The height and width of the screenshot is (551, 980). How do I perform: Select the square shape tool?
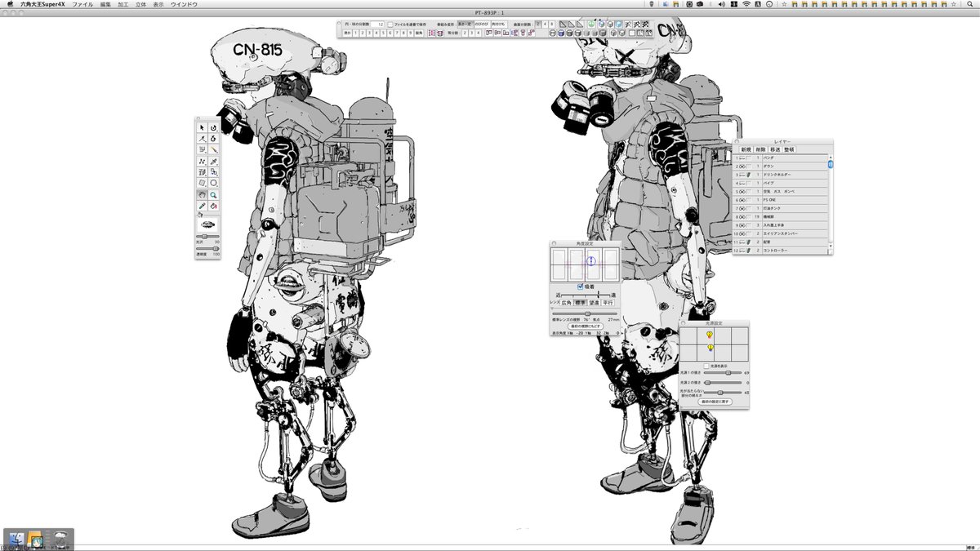tap(202, 182)
